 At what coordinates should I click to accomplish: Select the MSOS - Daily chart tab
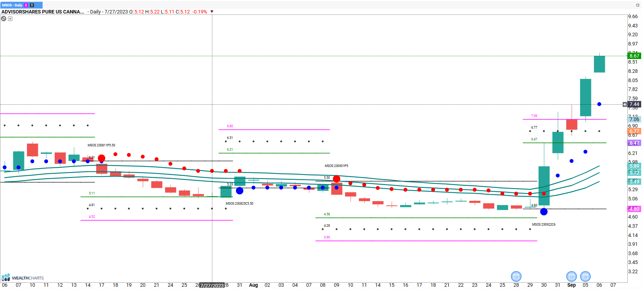click(21, 5)
